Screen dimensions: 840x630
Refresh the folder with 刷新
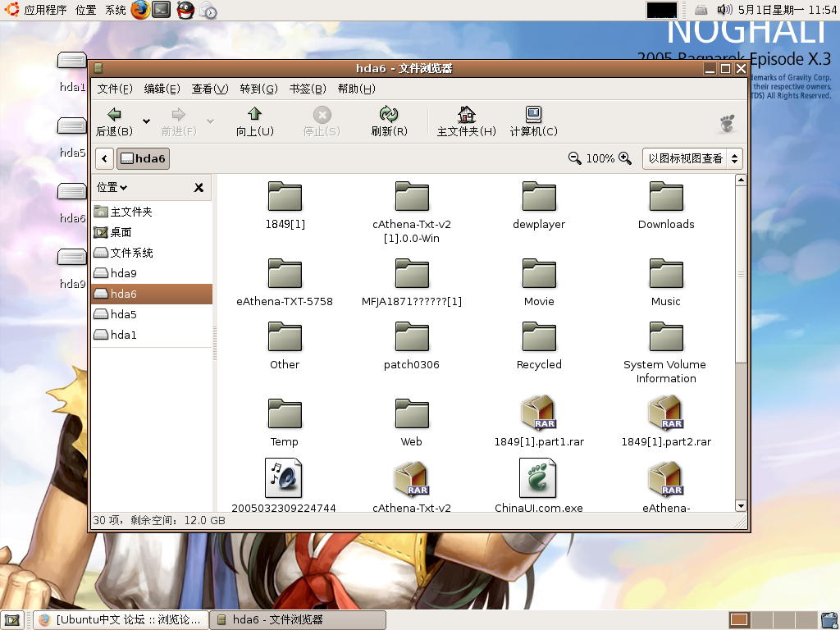(x=389, y=121)
